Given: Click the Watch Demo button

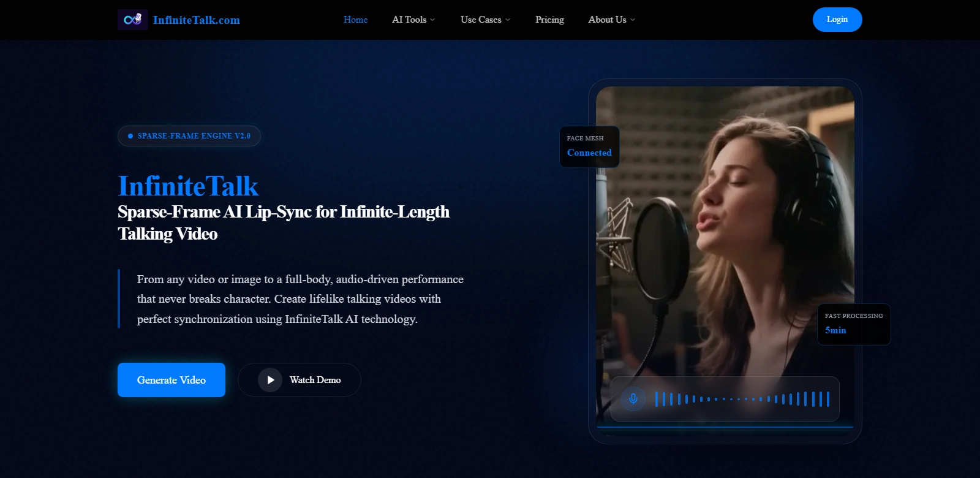Looking at the screenshot, I should (x=300, y=380).
